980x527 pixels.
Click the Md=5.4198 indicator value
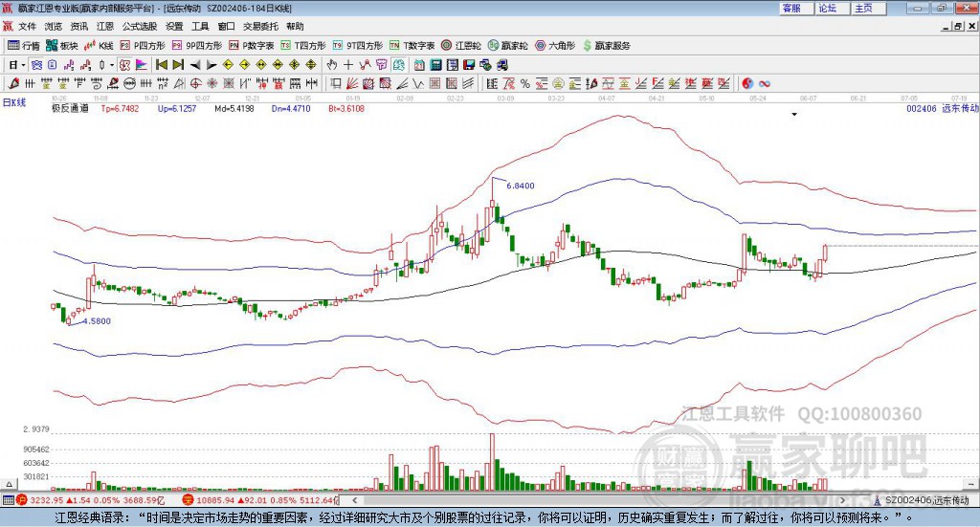(234, 109)
